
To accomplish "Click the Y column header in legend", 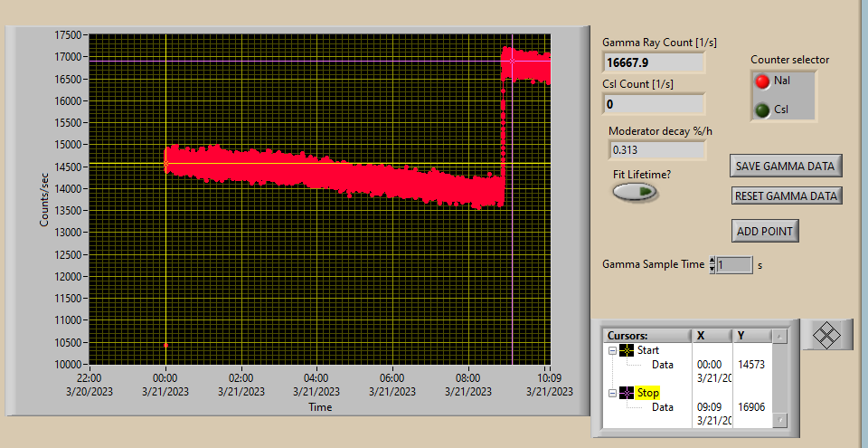I will [752, 336].
